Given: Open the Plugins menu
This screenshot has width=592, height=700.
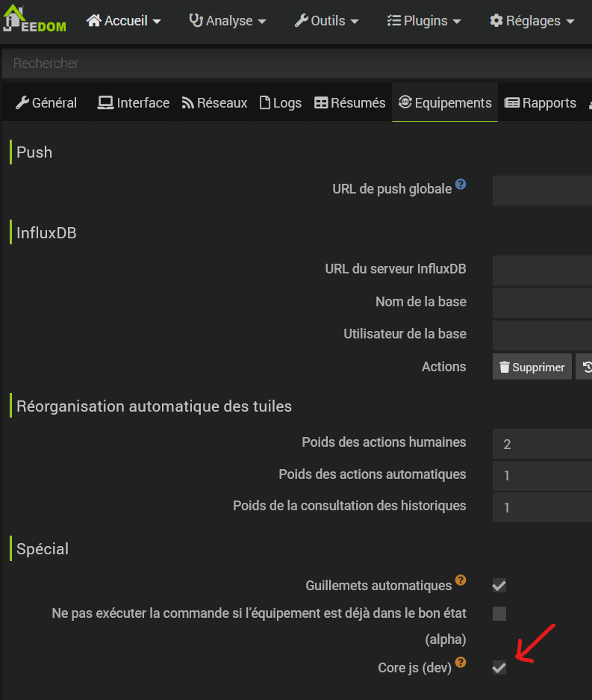Looking at the screenshot, I should pos(424,21).
